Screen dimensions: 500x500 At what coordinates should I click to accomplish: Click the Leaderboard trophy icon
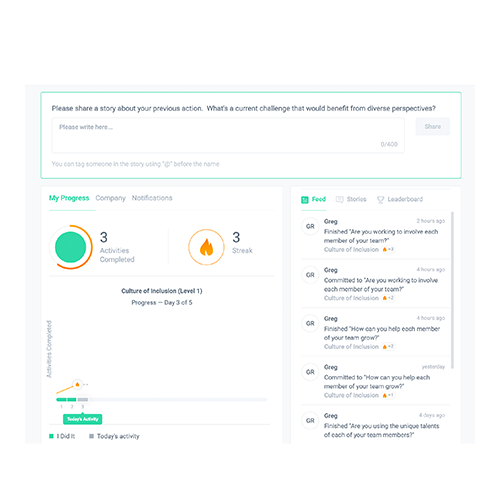[380, 200]
